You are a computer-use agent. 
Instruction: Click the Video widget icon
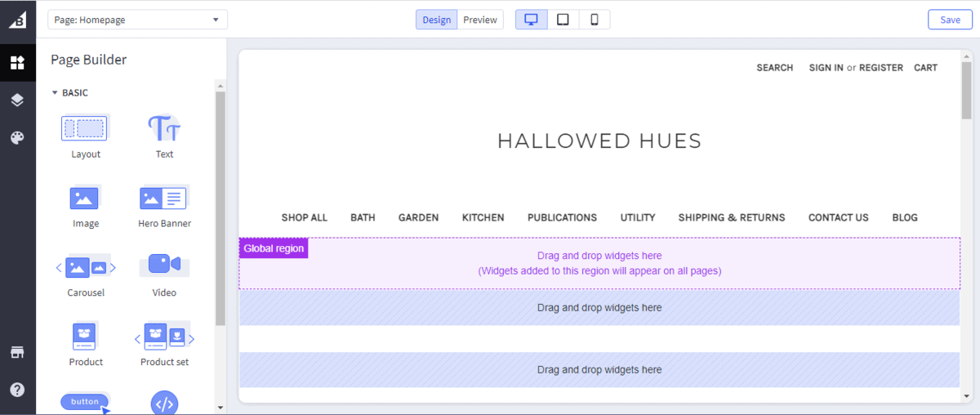coord(164,265)
